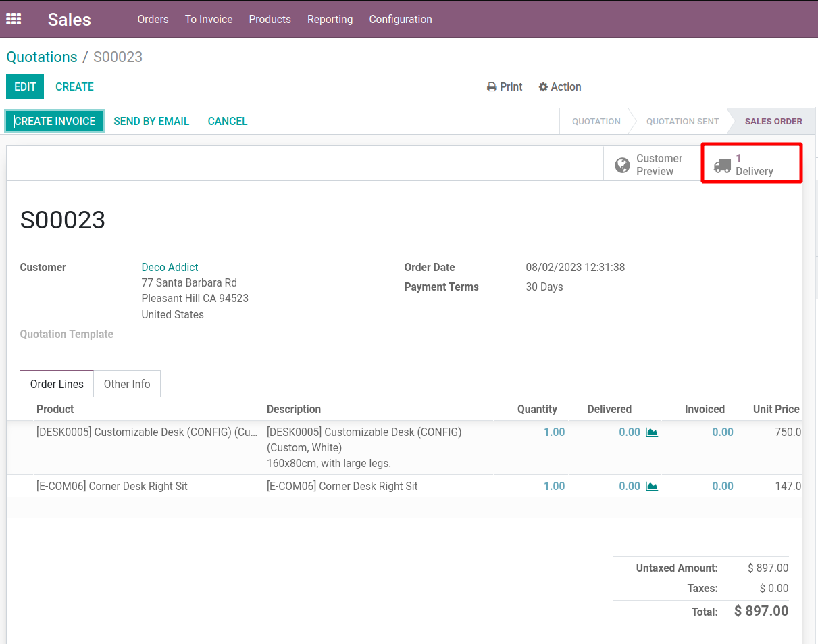Click the globe icon for Customer Preview
818x644 pixels.
(622, 165)
